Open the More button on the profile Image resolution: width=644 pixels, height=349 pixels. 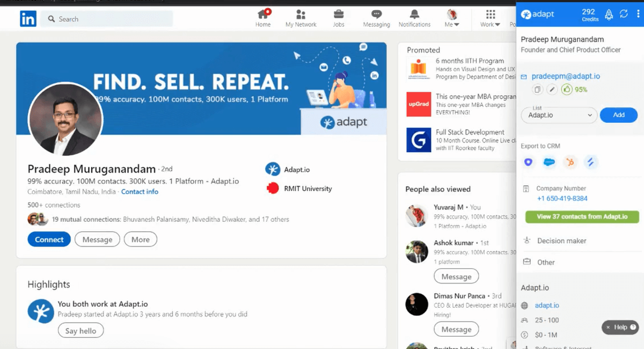point(141,239)
